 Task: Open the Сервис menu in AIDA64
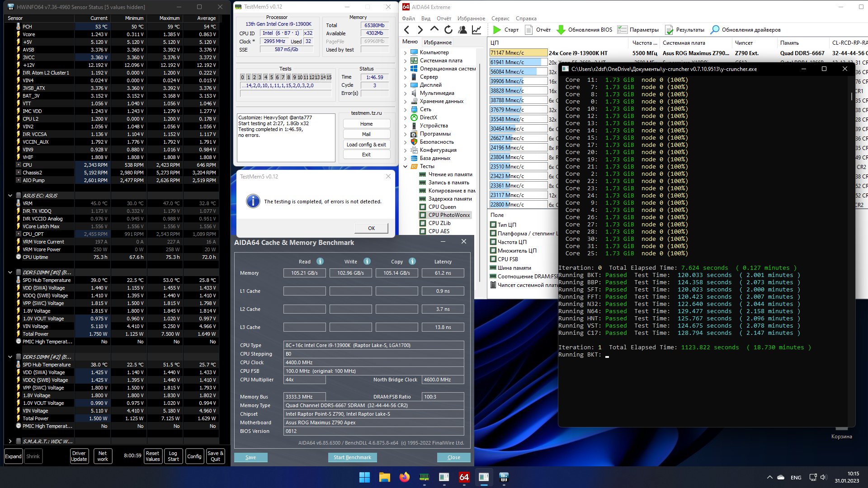500,19
